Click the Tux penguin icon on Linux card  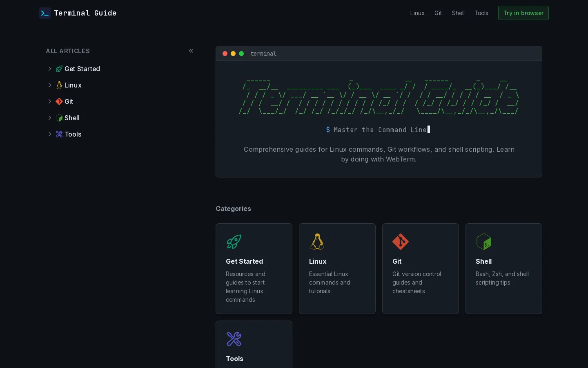coord(317,242)
